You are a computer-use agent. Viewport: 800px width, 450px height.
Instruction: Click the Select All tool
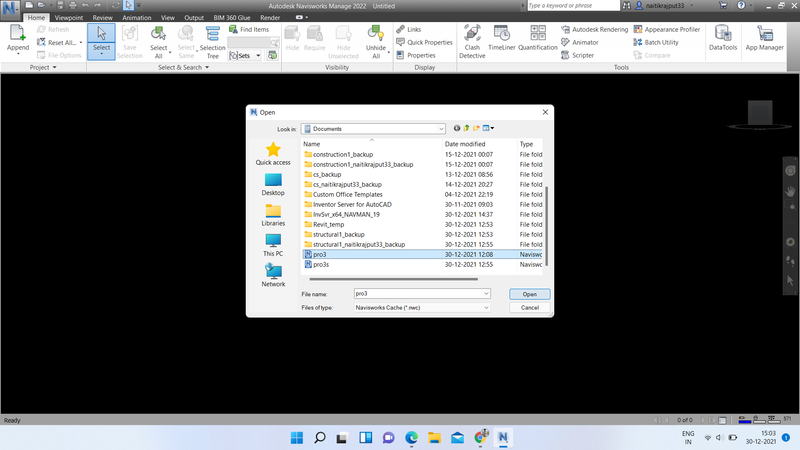point(159,42)
